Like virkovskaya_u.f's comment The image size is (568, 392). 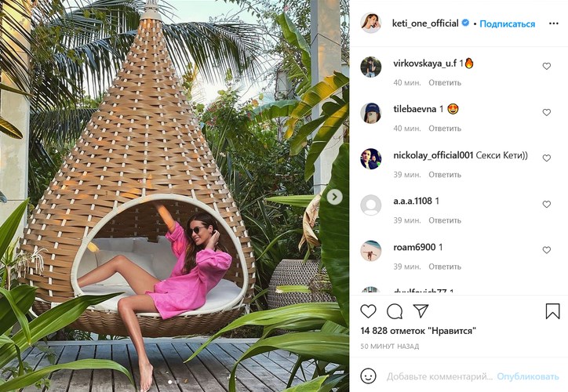(546, 66)
